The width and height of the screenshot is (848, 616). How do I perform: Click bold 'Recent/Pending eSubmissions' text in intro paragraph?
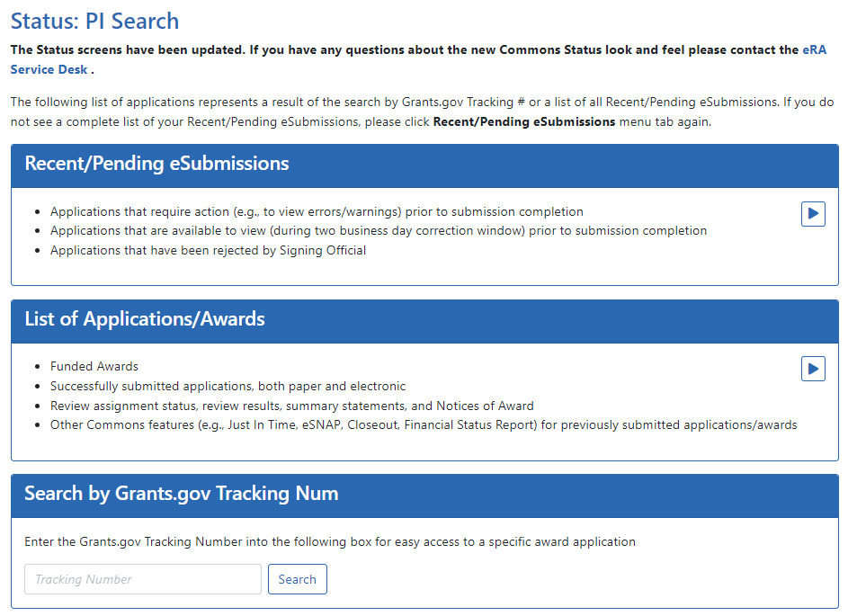(x=524, y=121)
